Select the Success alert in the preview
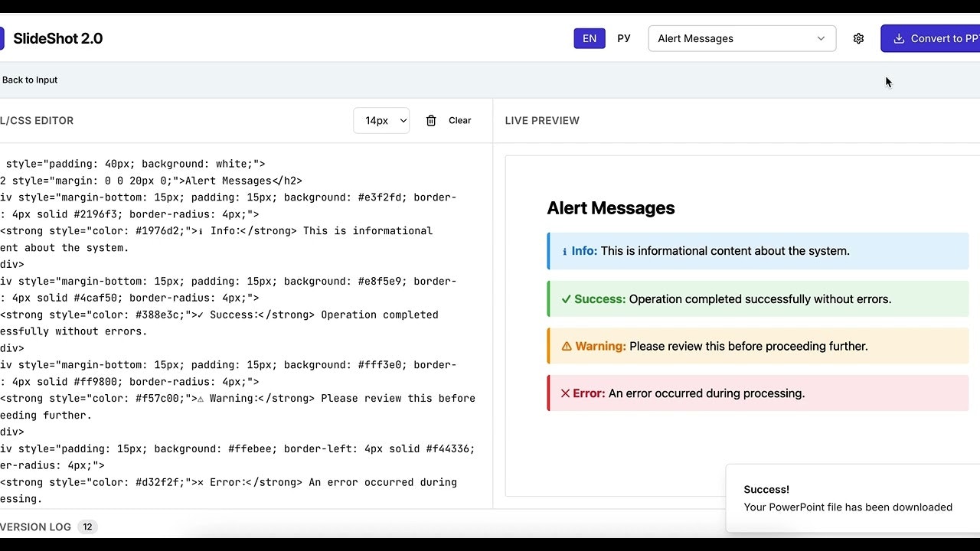The height and width of the screenshot is (551, 980). (x=758, y=299)
